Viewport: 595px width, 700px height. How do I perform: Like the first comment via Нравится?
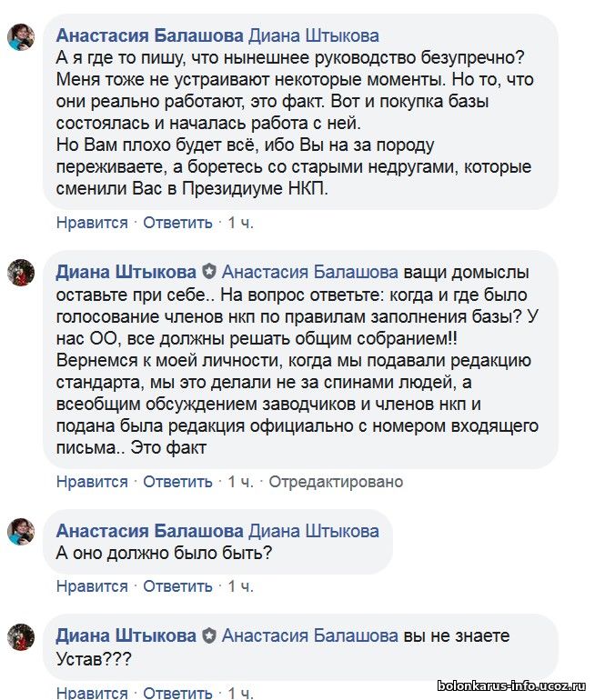(92, 223)
